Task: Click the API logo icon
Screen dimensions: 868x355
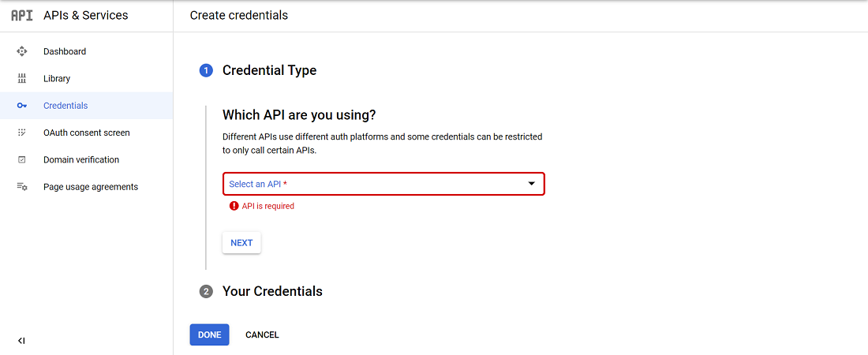Action: coord(22,15)
